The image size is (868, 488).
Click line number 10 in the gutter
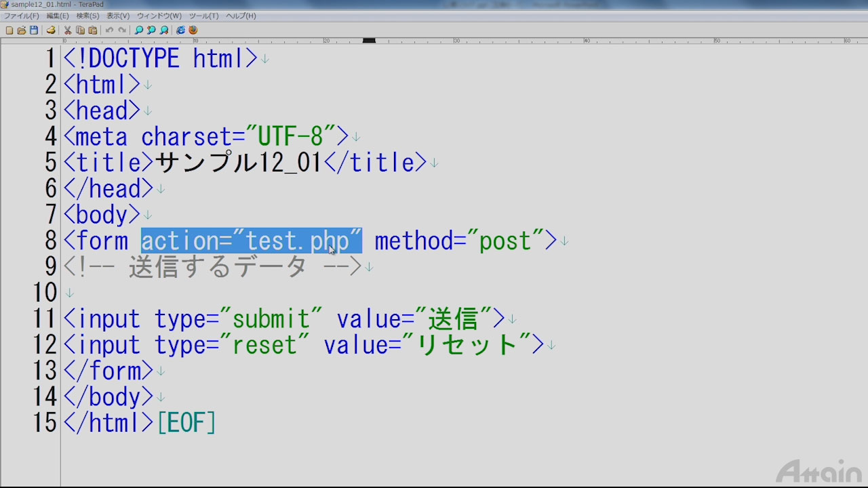pyautogui.click(x=45, y=293)
